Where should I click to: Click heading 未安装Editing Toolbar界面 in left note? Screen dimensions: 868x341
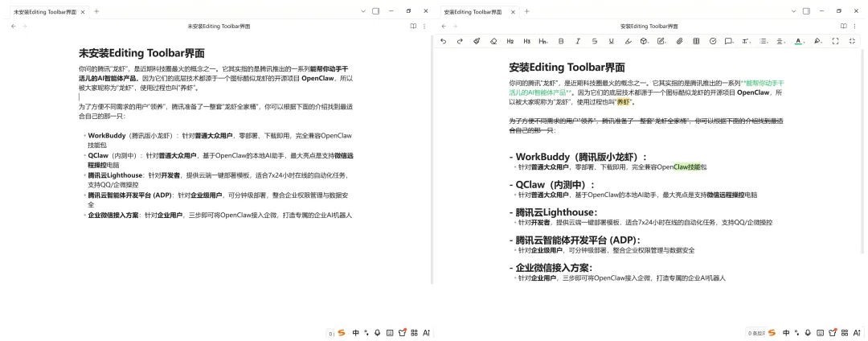coord(141,53)
